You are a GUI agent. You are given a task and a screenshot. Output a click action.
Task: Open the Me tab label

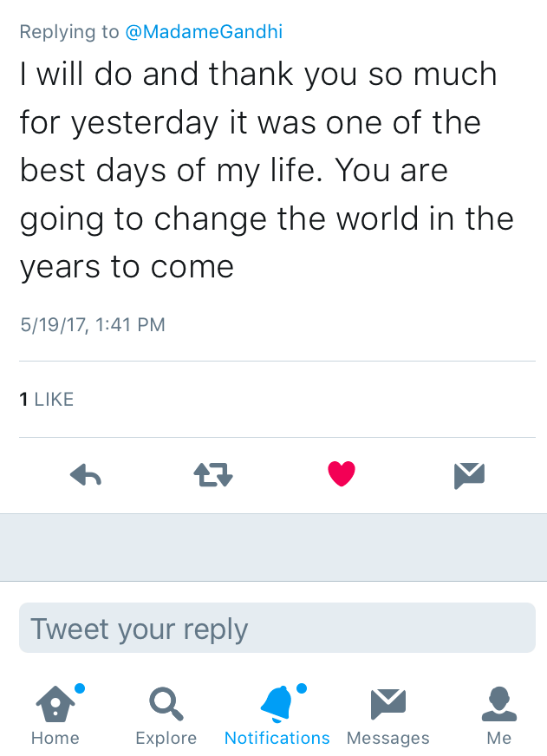[x=498, y=739]
